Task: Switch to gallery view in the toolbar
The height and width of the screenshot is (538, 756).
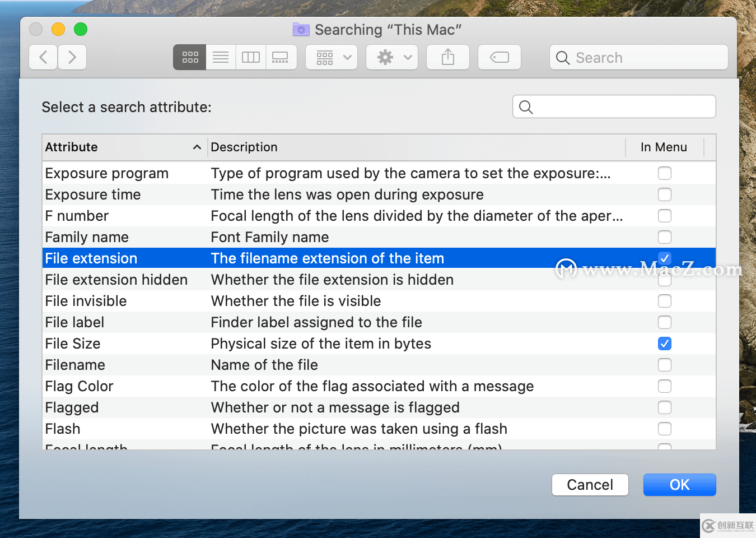Action: click(281, 57)
